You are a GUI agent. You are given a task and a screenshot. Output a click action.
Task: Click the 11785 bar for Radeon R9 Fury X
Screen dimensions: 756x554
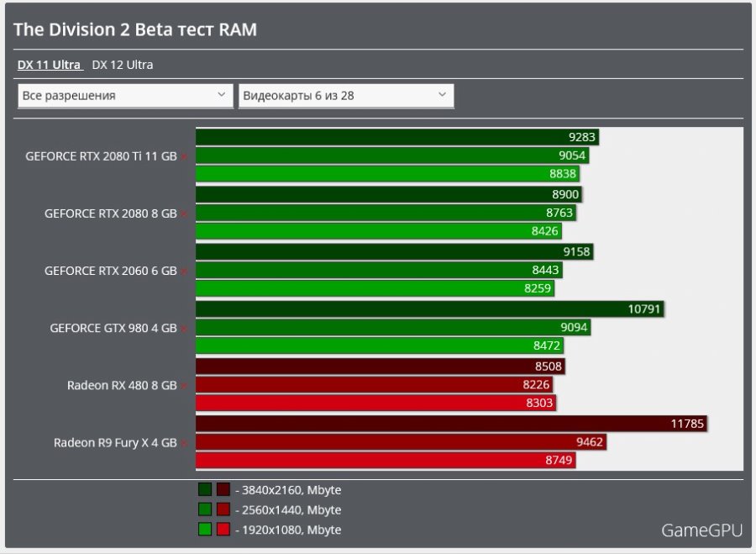(454, 425)
